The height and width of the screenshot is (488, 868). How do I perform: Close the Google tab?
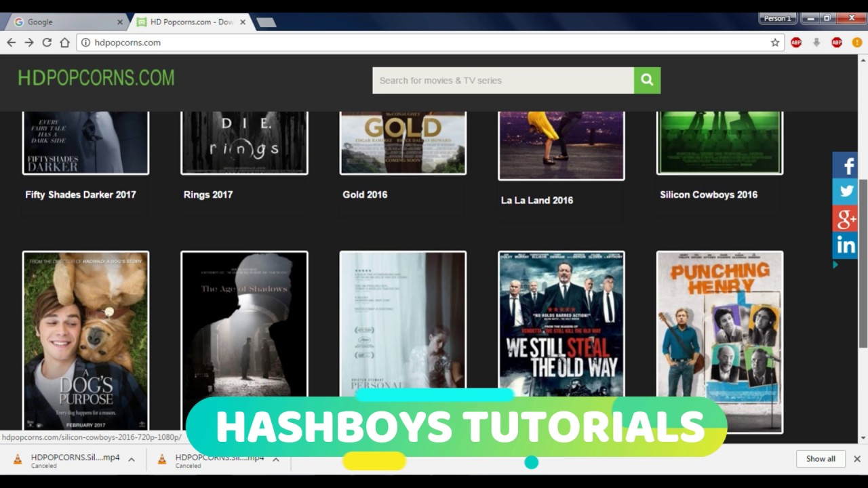tap(120, 22)
